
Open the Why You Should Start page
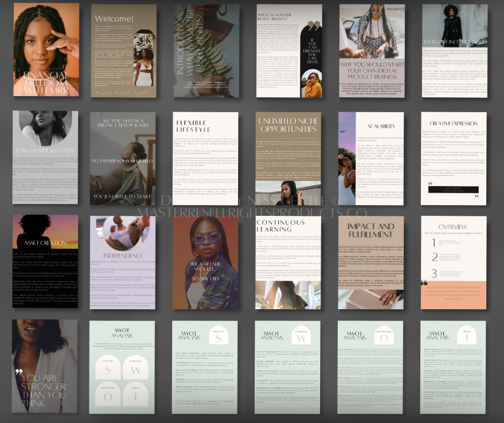(372, 51)
